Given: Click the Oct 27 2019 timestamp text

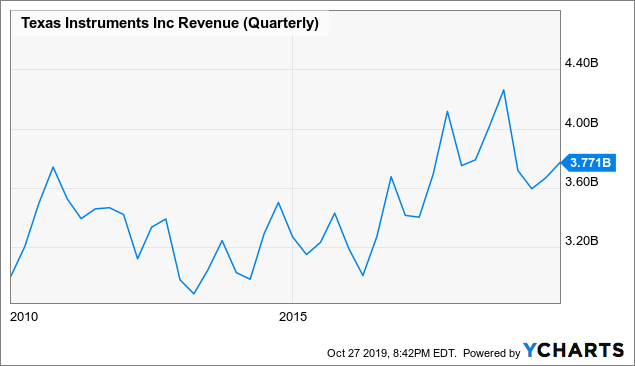Looking at the screenshot, I should [x=392, y=353].
